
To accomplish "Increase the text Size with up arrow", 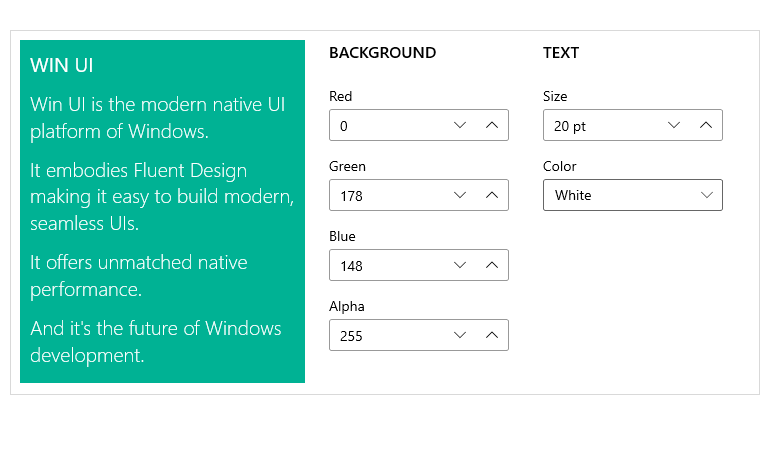I will 706,125.
